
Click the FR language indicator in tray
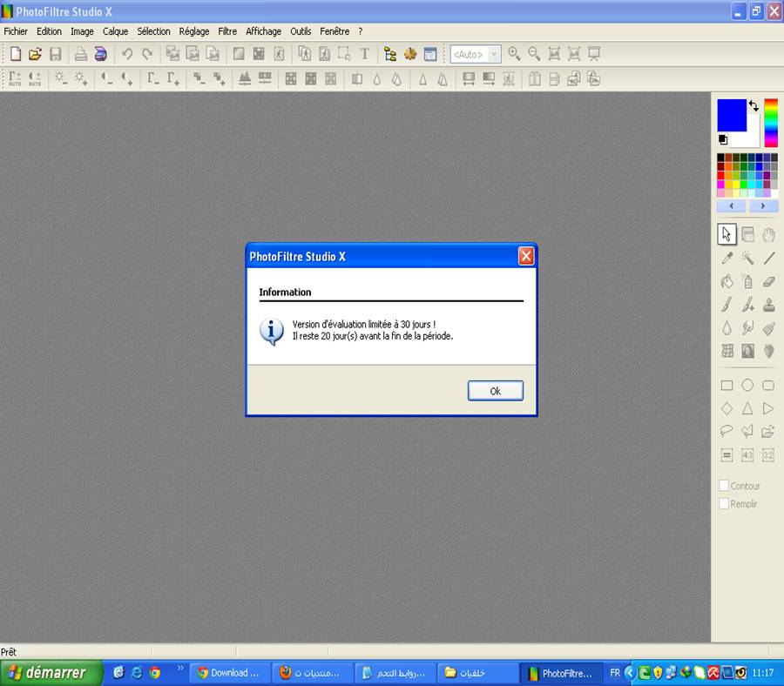(615, 673)
